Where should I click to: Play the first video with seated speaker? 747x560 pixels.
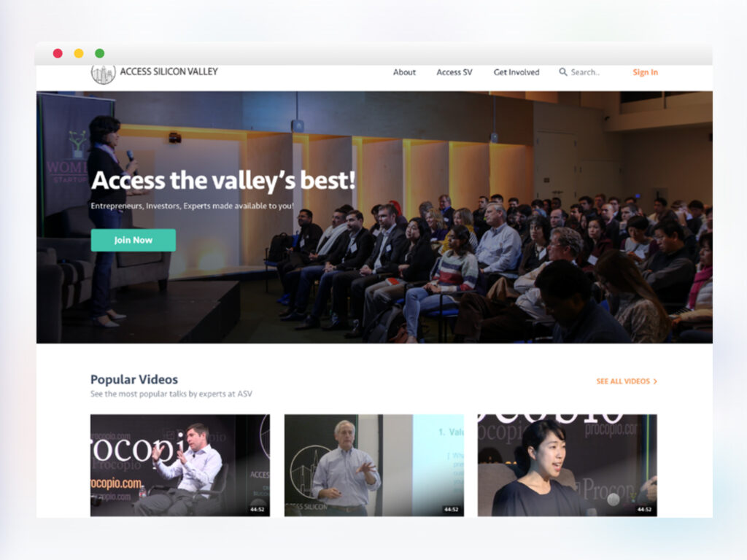coord(180,465)
